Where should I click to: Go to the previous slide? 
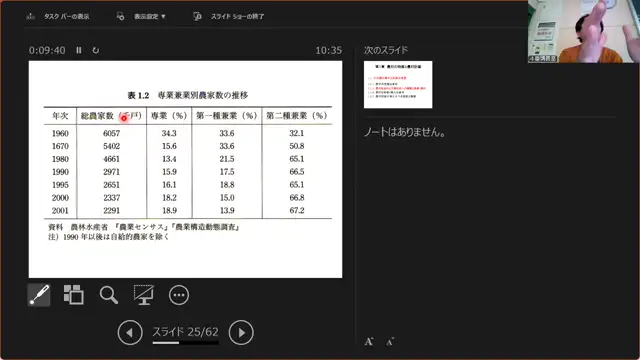pyautogui.click(x=130, y=333)
